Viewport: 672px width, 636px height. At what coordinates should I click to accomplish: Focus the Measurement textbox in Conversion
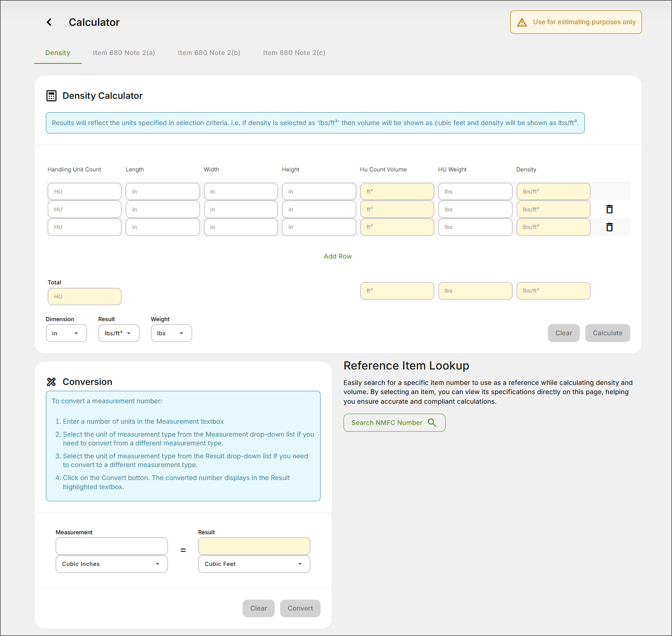(112, 546)
